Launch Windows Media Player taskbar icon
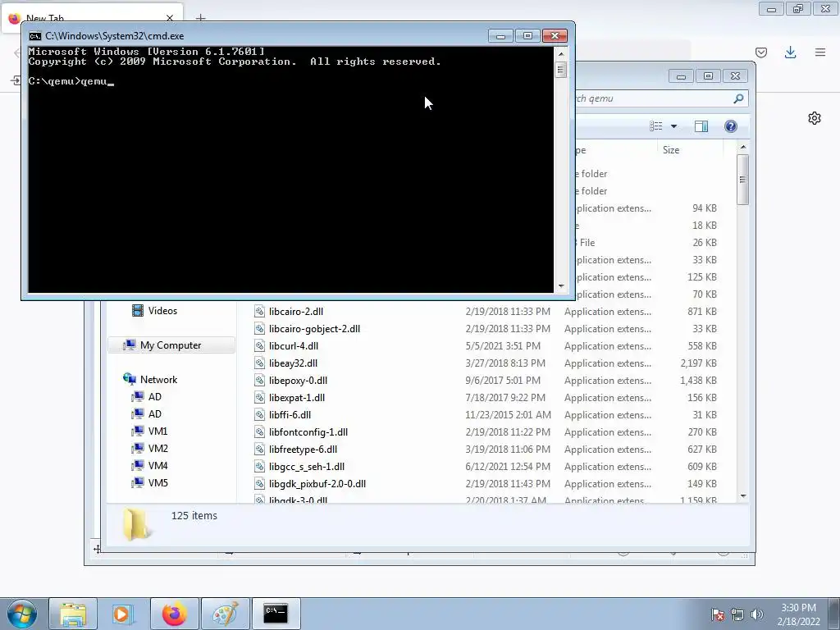 (121, 614)
